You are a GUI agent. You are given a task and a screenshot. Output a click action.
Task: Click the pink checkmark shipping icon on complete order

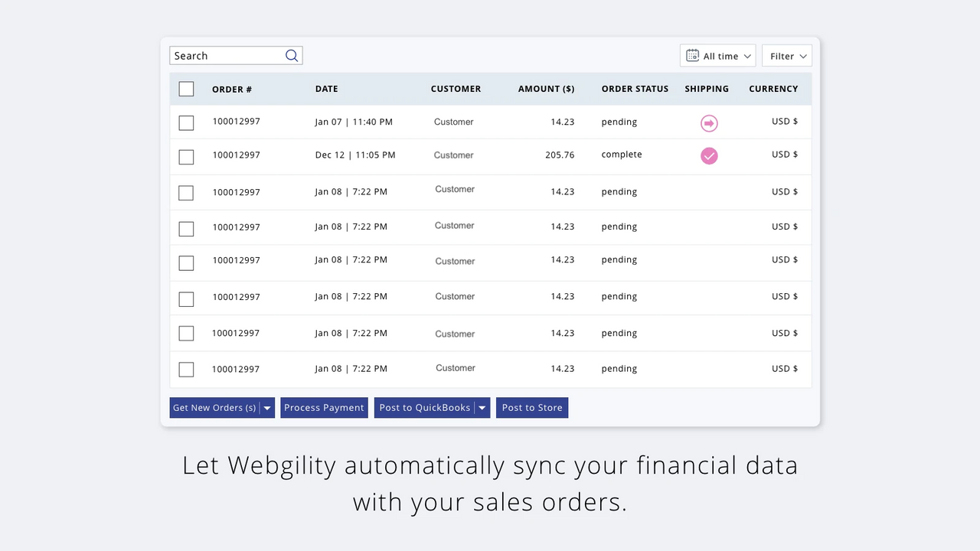[708, 155]
